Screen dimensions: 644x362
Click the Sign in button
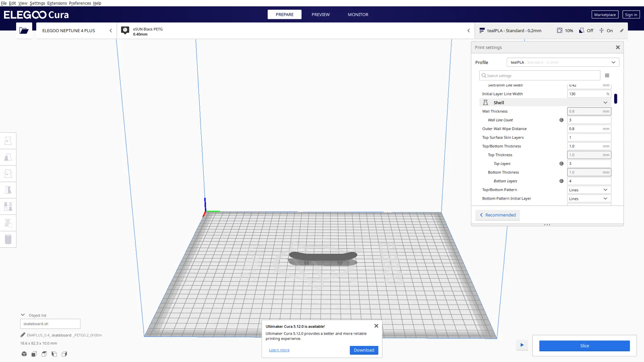click(631, 14)
